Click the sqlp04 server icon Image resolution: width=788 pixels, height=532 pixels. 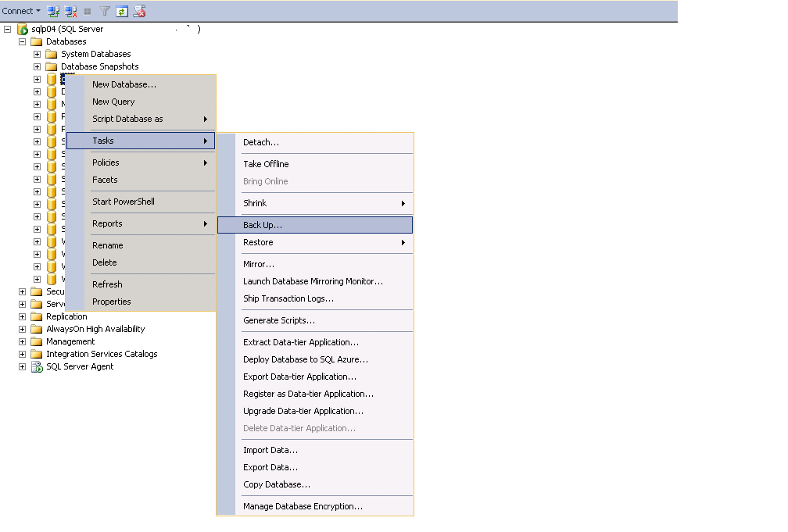point(23,29)
